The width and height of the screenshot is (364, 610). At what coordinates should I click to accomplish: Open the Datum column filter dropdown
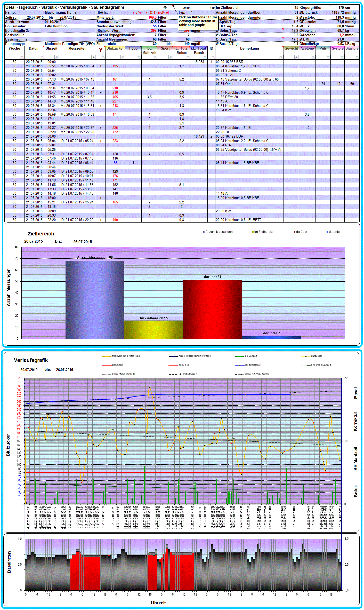pos(42,57)
